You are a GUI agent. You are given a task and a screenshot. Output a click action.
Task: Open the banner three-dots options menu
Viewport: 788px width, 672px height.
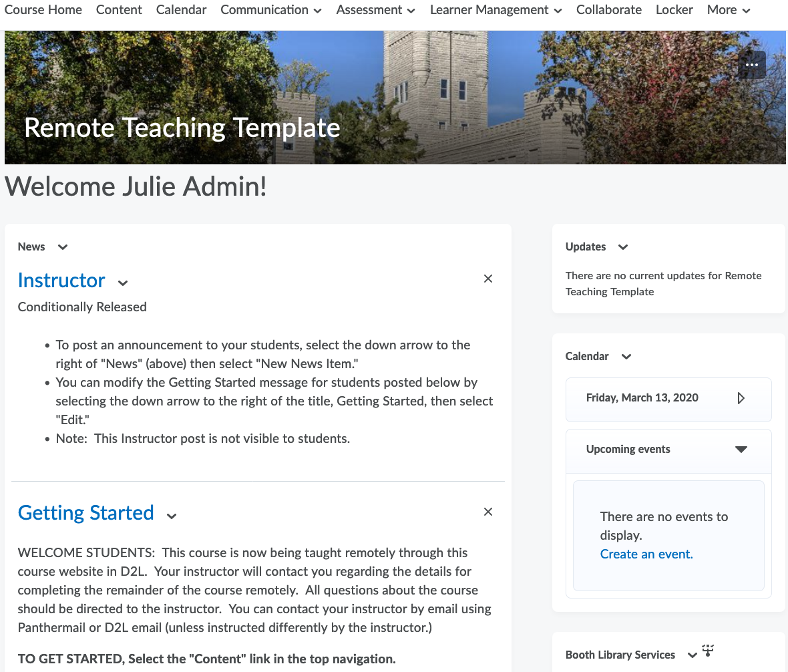pyautogui.click(x=752, y=65)
